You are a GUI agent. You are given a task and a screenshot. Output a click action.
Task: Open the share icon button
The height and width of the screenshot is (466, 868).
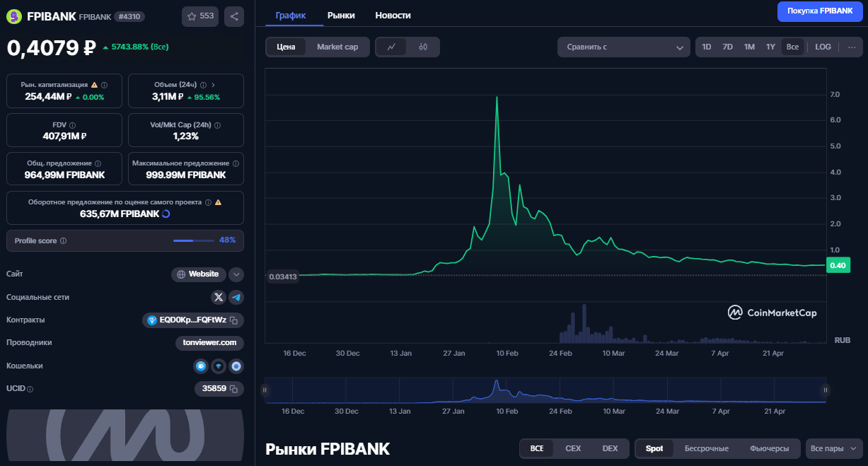(234, 16)
